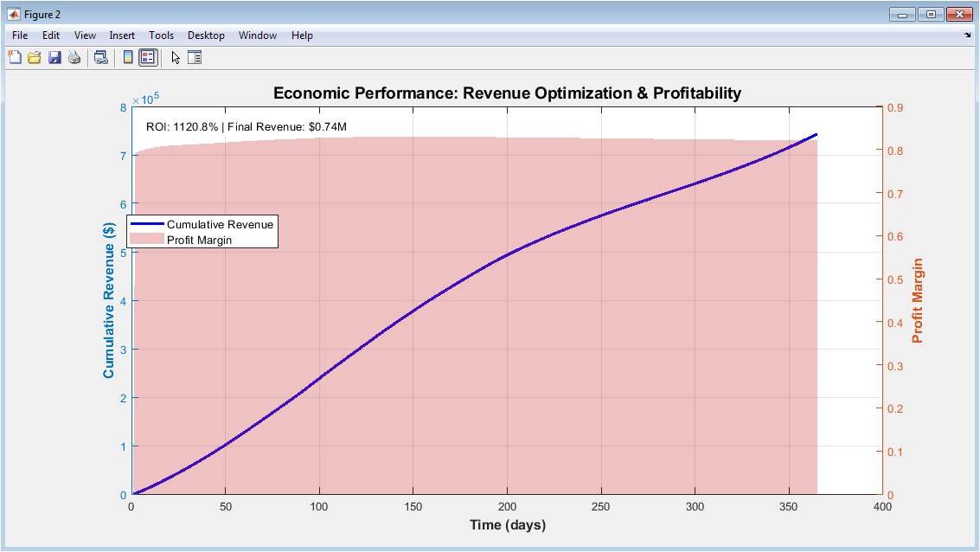Open the Property Inspector icon
The height and width of the screenshot is (552, 980).
[195, 57]
